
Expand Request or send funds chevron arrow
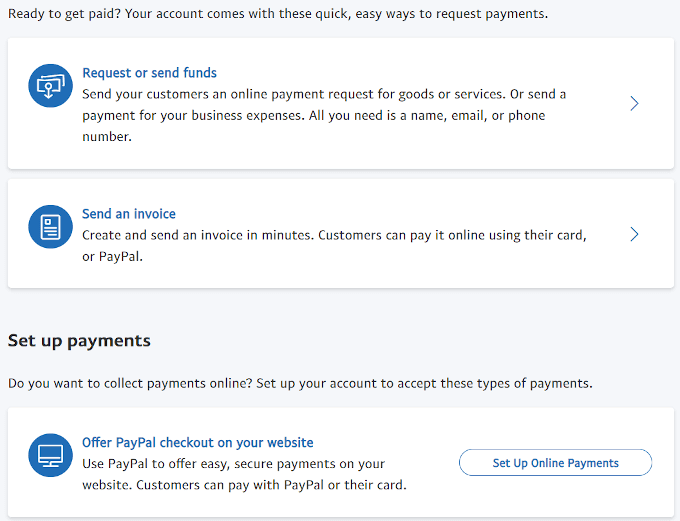(634, 103)
